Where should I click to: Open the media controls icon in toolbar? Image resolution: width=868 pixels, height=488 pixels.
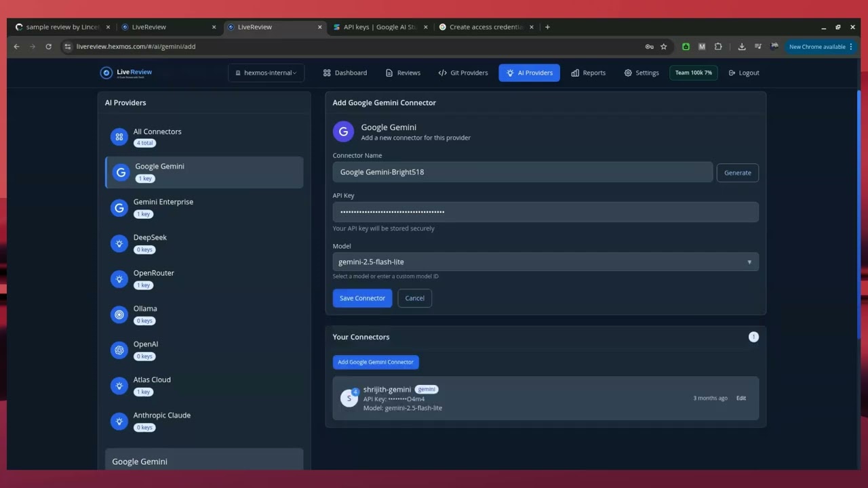click(758, 47)
